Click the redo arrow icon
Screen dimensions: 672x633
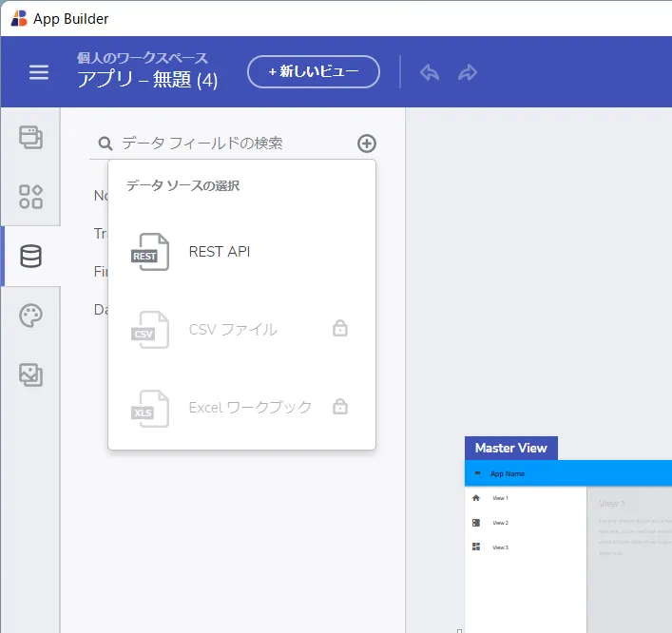[x=468, y=72]
